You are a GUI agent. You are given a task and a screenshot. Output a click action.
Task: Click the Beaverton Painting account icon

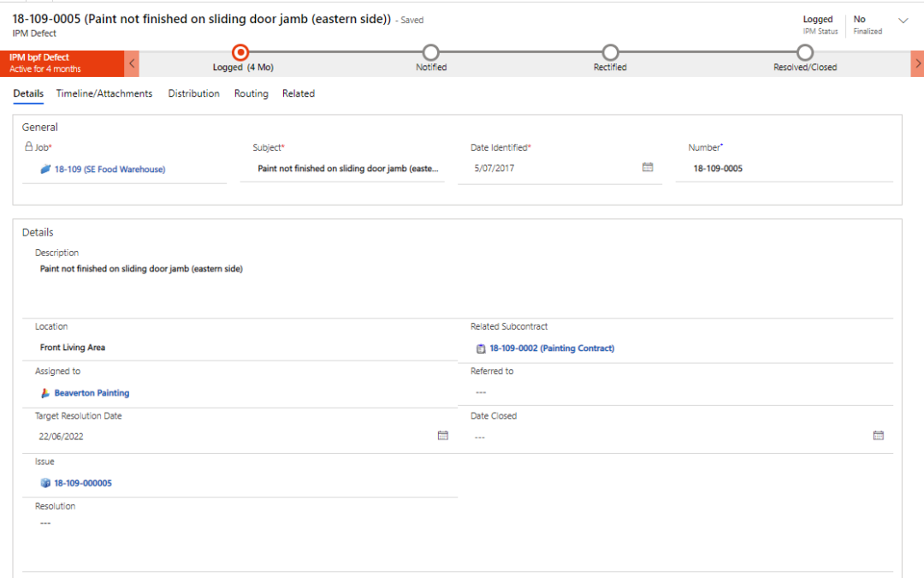(46, 393)
